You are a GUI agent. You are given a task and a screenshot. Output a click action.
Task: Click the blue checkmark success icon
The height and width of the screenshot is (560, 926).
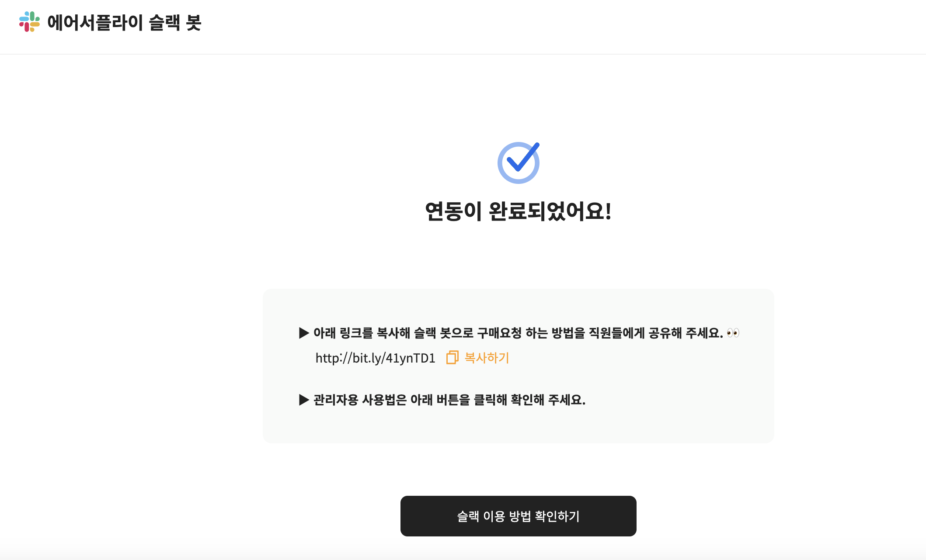[x=519, y=162]
